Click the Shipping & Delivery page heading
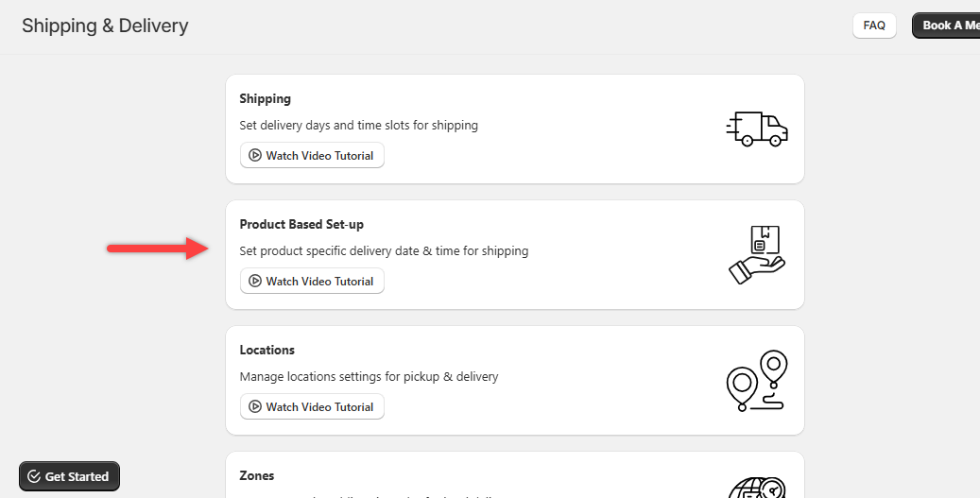Image resolution: width=980 pixels, height=498 pixels. point(105,26)
